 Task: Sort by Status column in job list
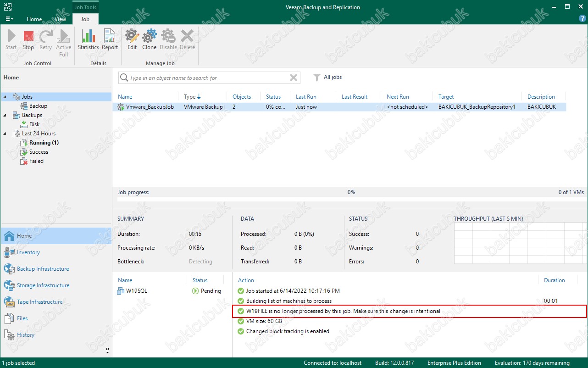[x=273, y=97]
